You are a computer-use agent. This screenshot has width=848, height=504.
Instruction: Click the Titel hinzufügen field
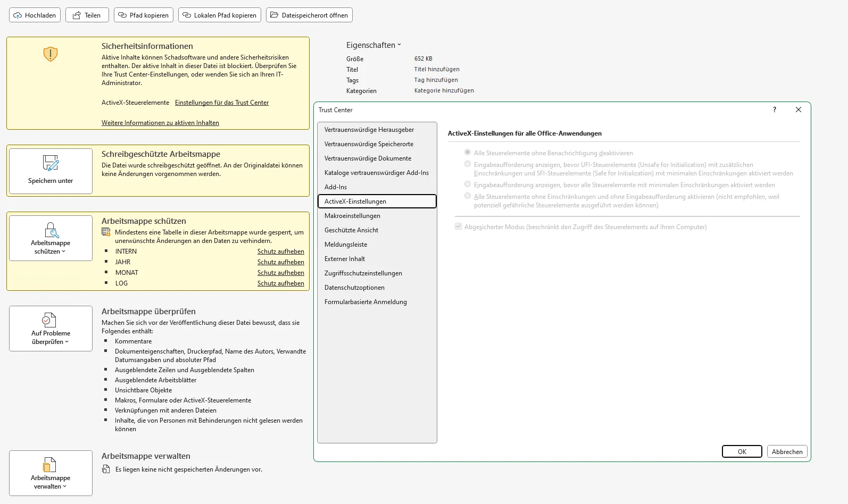pos(437,69)
